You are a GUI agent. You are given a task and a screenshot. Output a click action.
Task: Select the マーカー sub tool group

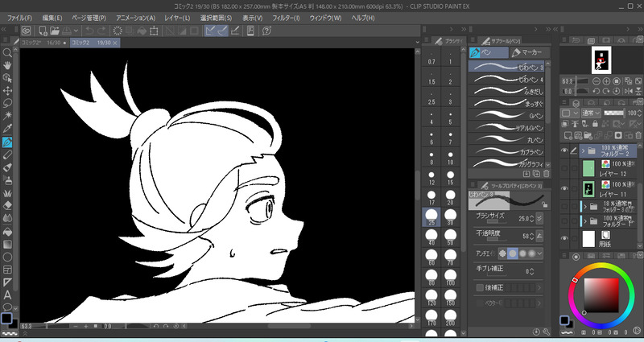529,52
